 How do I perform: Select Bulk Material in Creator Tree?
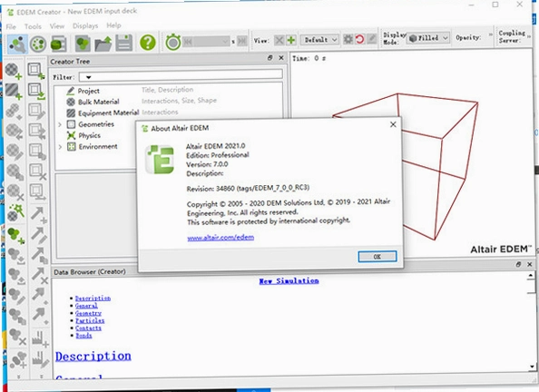pyautogui.click(x=98, y=102)
